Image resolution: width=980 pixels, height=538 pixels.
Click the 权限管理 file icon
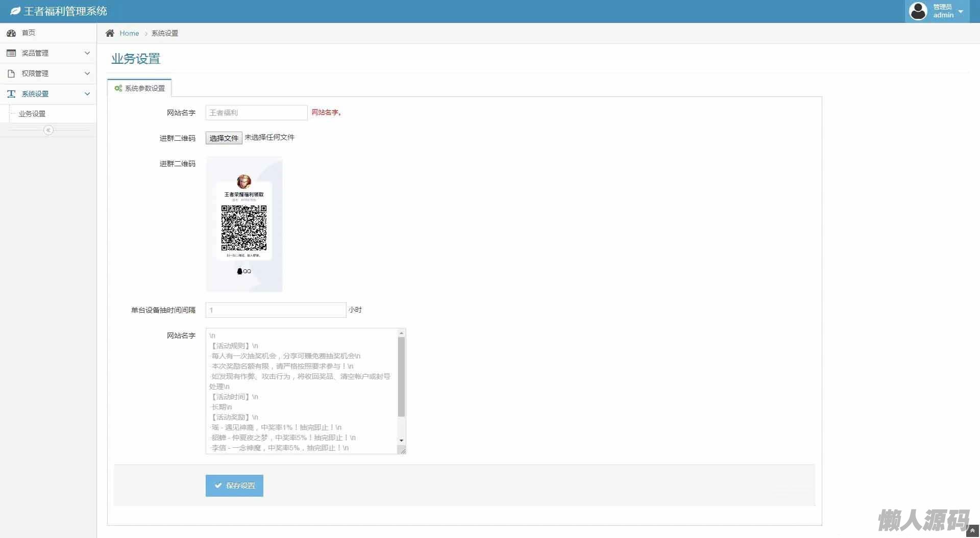tap(11, 73)
